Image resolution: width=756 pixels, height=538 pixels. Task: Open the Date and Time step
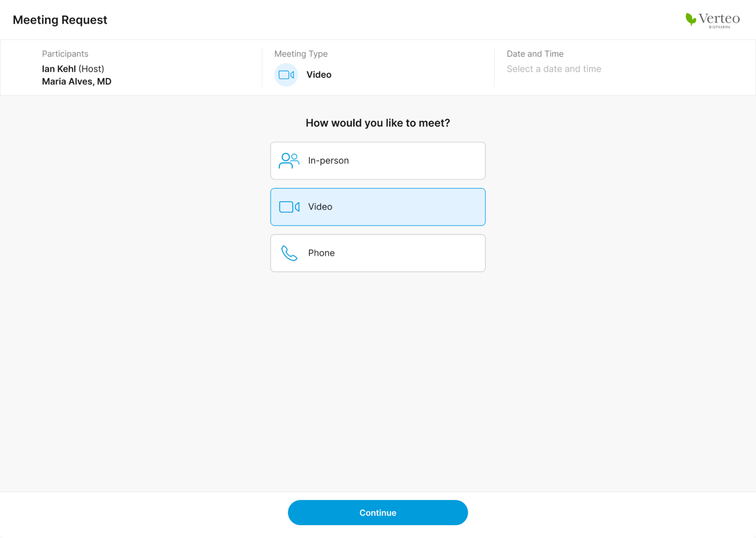pos(535,54)
